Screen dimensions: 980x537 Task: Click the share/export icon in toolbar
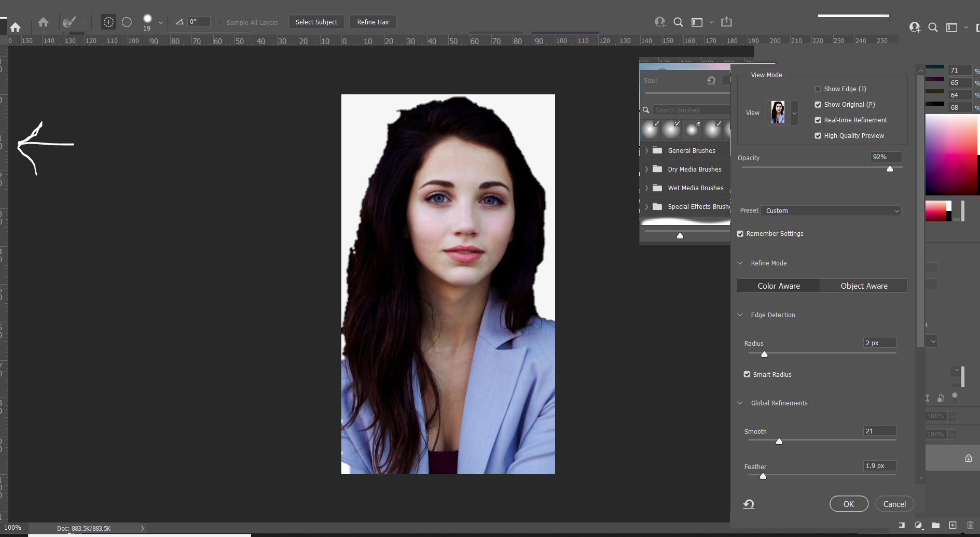pos(726,22)
